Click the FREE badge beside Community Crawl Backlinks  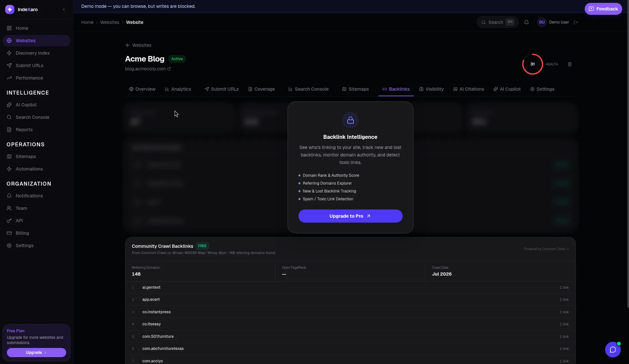[x=202, y=246]
